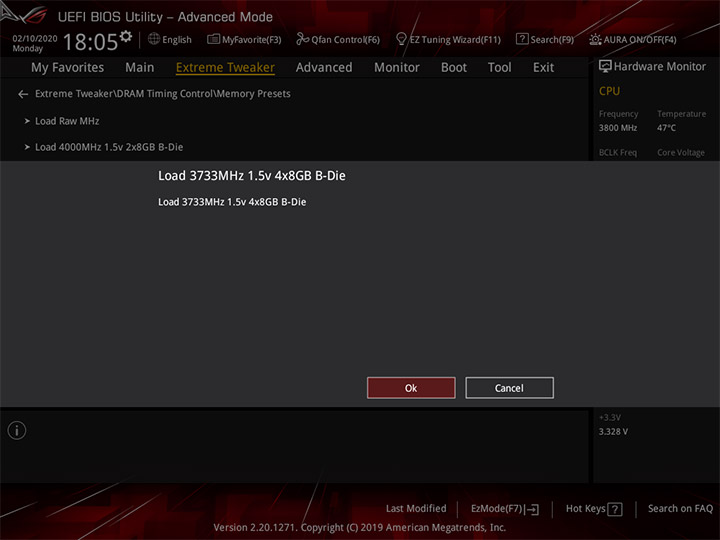
Task: Click the Hot Keys question mark icon
Action: coord(615,509)
